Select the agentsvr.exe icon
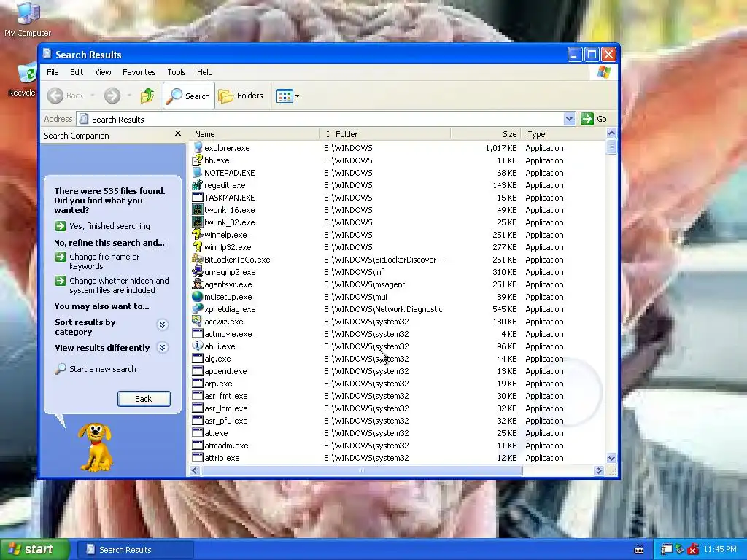747x560 pixels. tap(197, 284)
